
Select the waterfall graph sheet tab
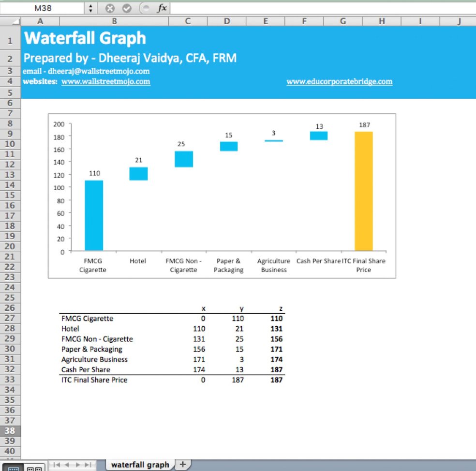point(139,464)
